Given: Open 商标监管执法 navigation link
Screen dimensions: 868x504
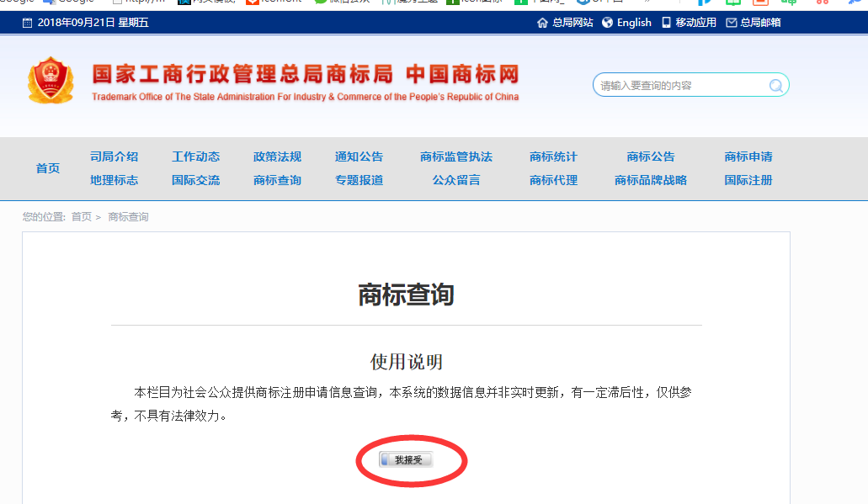Looking at the screenshot, I should point(455,157).
